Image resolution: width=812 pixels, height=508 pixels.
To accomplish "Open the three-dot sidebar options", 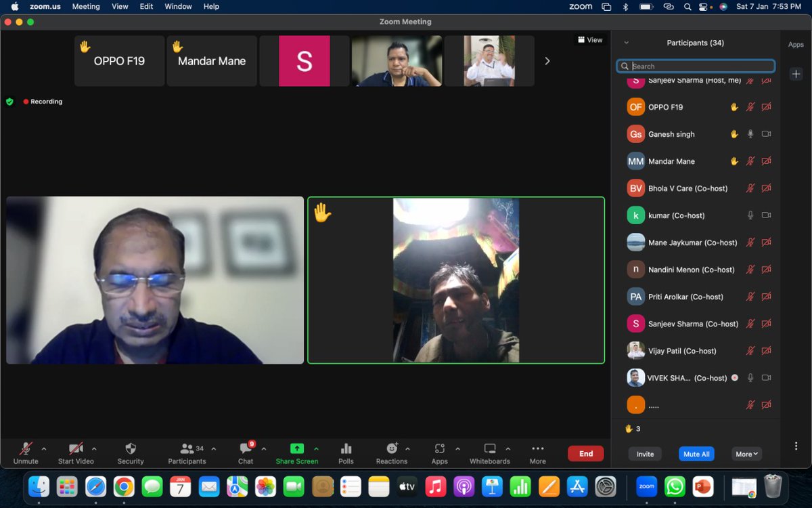I will [796, 446].
